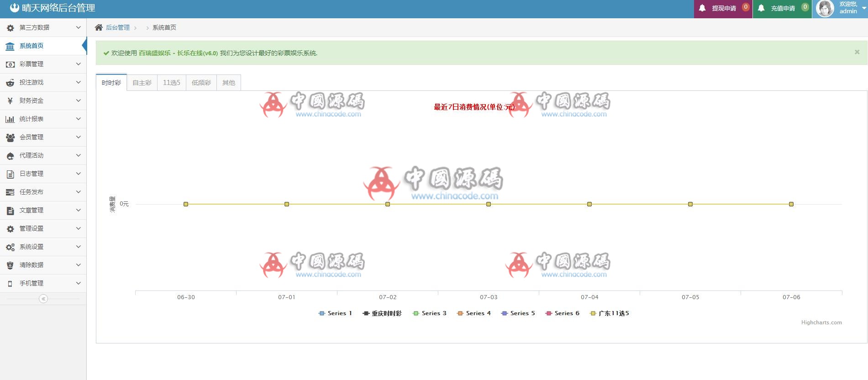The height and width of the screenshot is (380, 868).
Task: Click the gear icon beside 管理设置
Action: 10,229
